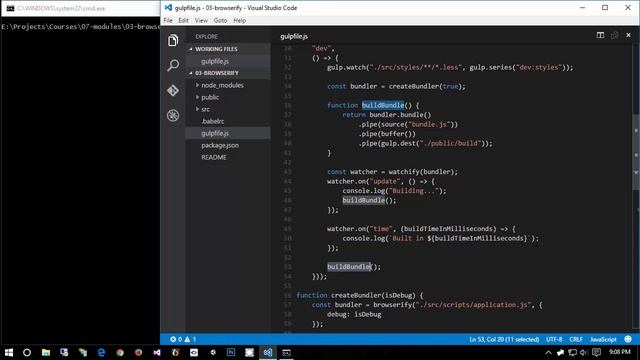The image size is (640, 360).
Task: Click the errors and warnings count in status bar
Action: (x=183, y=339)
